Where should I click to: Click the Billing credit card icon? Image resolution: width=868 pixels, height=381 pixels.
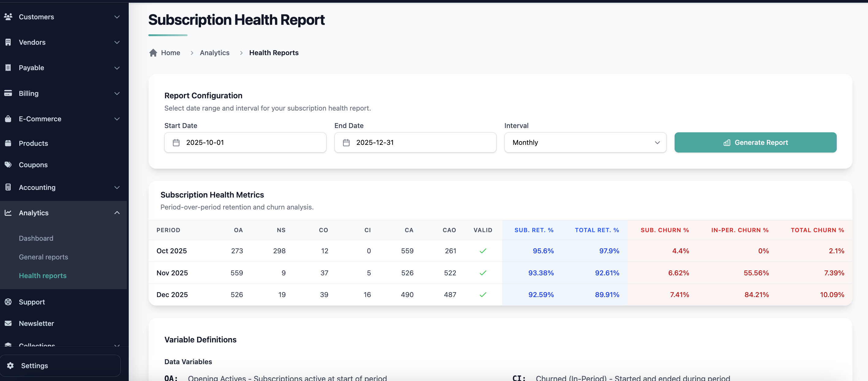(x=8, y=93)
